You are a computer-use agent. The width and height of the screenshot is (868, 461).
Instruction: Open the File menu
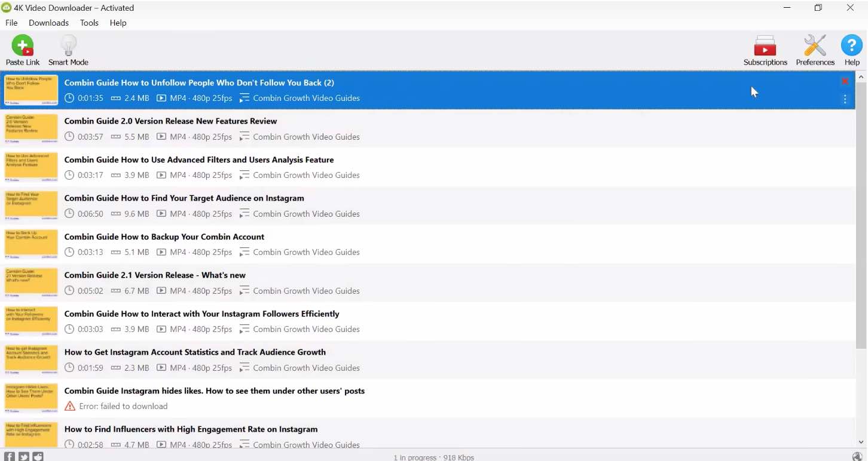pyautogui.click(x=11, y=23)
